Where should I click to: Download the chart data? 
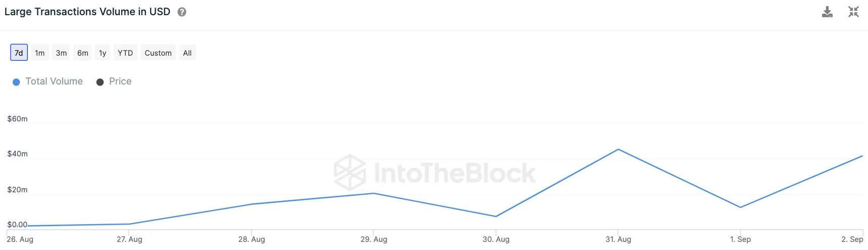[x=827, y=12]
